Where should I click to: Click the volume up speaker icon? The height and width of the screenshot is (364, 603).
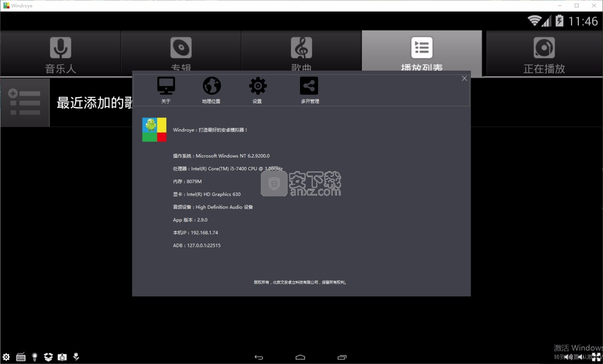pyautogui.click(x=568, y=357)
